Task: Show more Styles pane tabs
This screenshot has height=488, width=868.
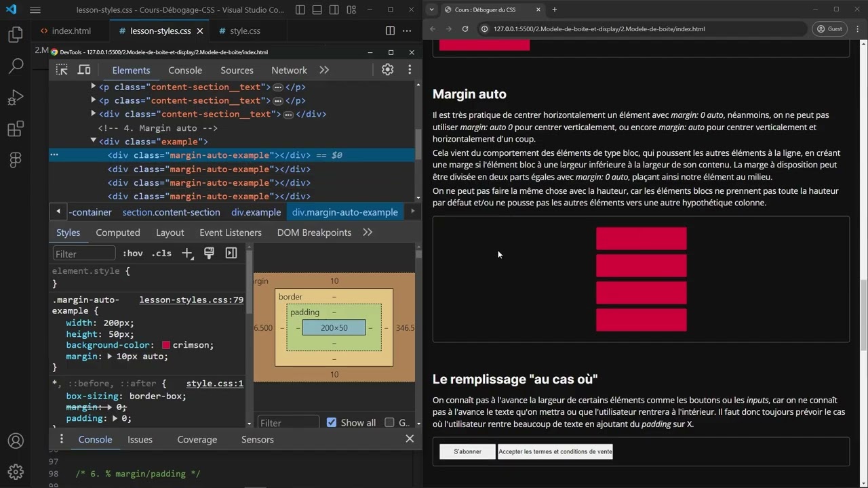Action: point(368,232)
